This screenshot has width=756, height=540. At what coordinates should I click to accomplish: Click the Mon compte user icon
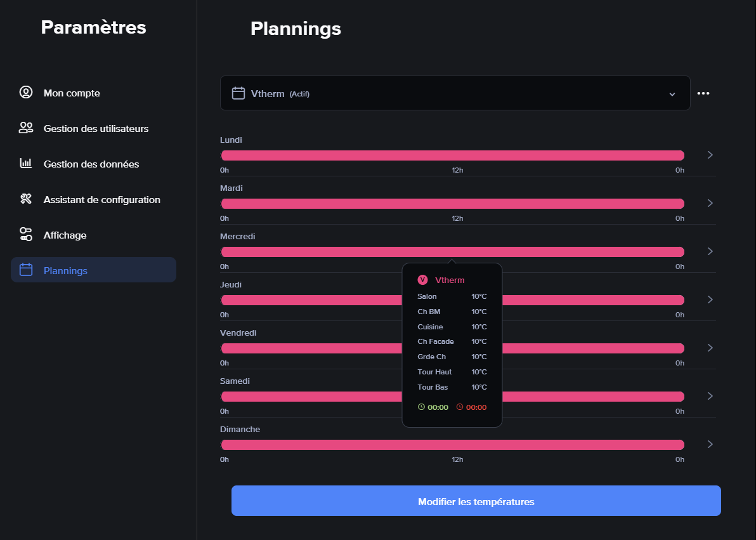26,93
